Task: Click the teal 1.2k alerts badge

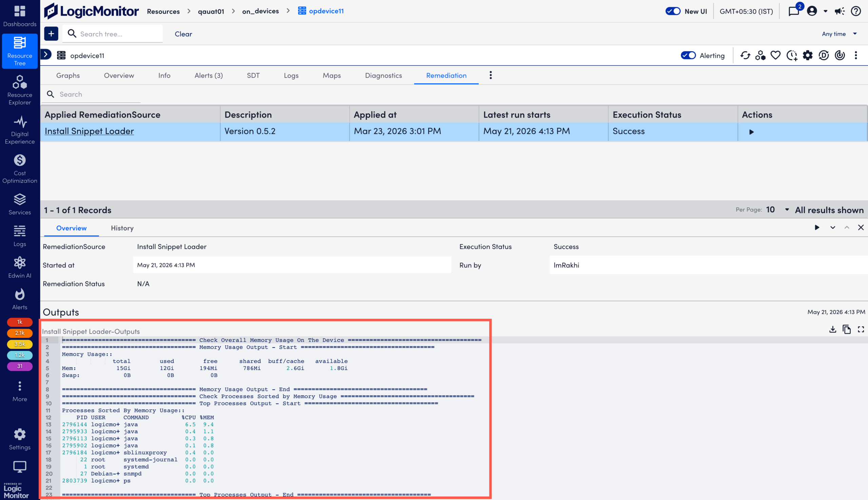Action: [20, 355]
